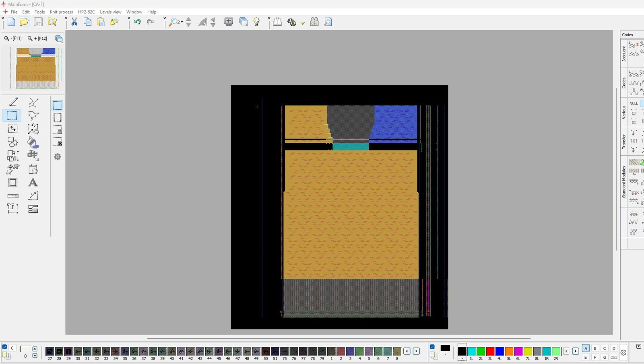The height and width of the screenshot is (364, 644).
Task: Toggle checkbox left of the color palette
Action: coord(432,347)
